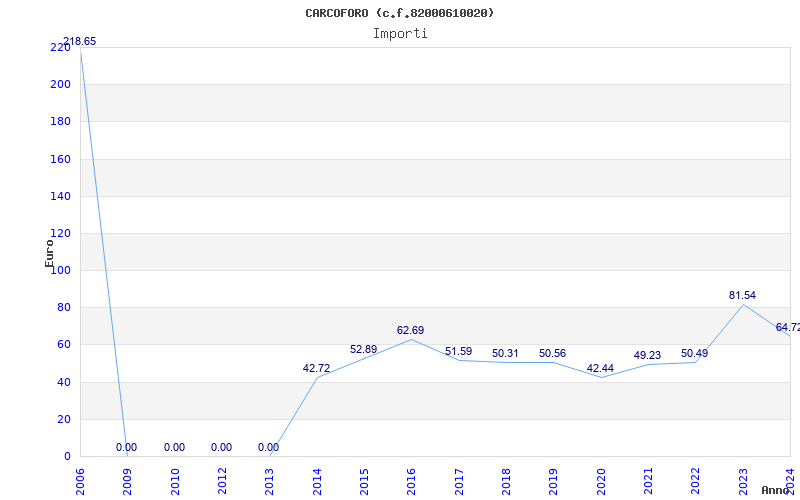Select the 50.31 data label
Screen dimensions: 800x500
point(505,354)
